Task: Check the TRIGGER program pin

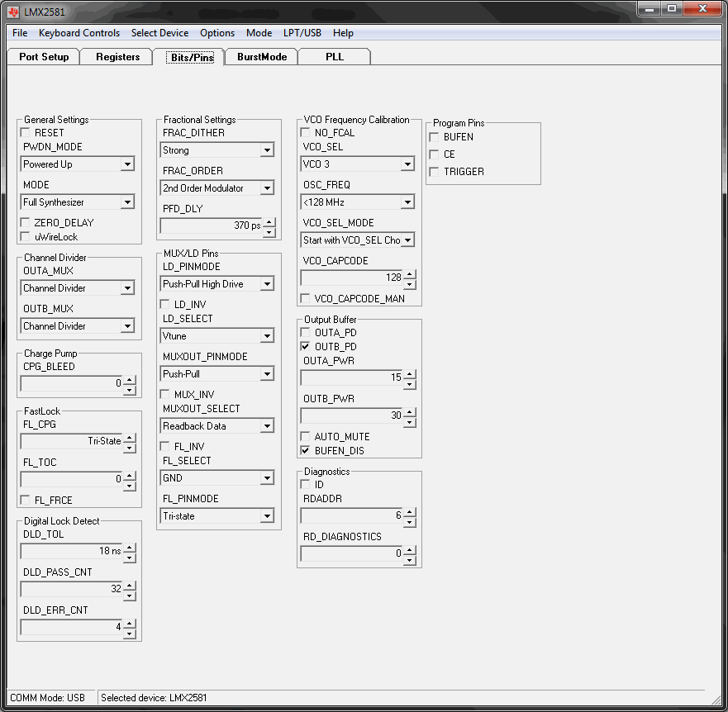Action: click(x=434, y=172)
